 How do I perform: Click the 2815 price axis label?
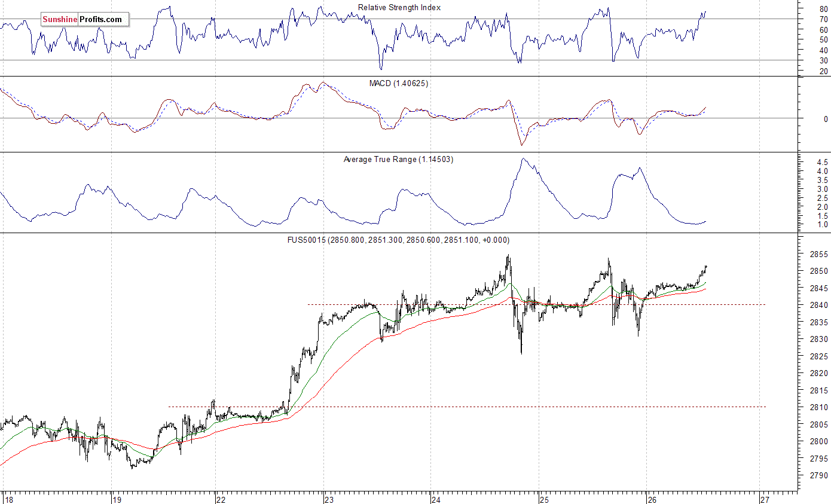click(x=818, y=391)
